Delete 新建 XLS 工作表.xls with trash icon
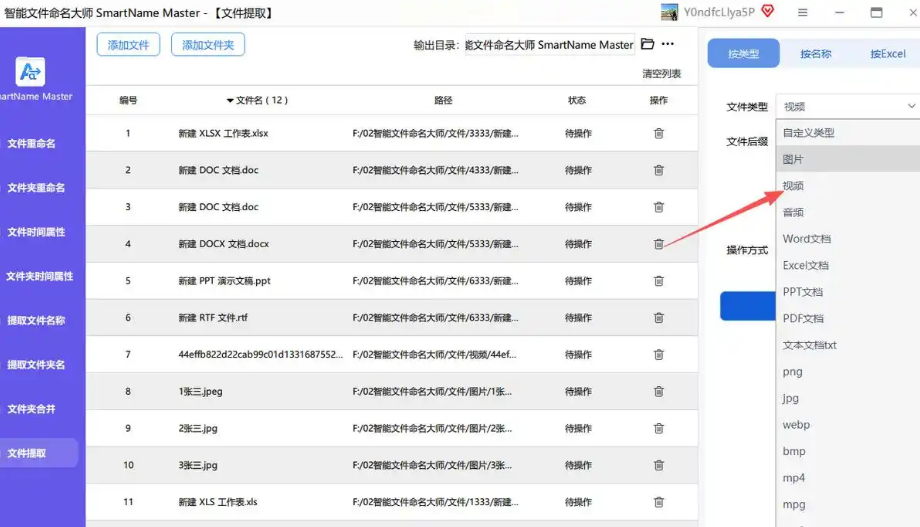Screen dimensions: 920x527 [658, 502]
